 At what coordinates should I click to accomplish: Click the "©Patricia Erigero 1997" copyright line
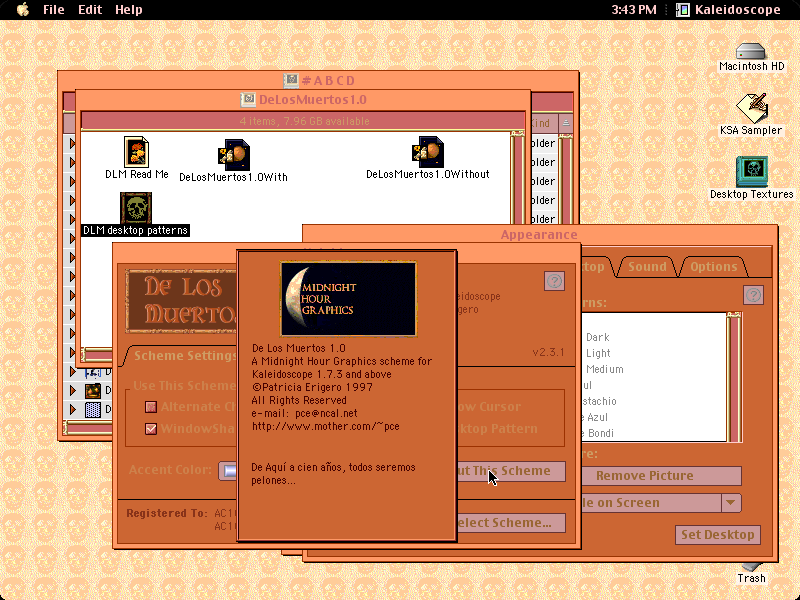[312, 387]
